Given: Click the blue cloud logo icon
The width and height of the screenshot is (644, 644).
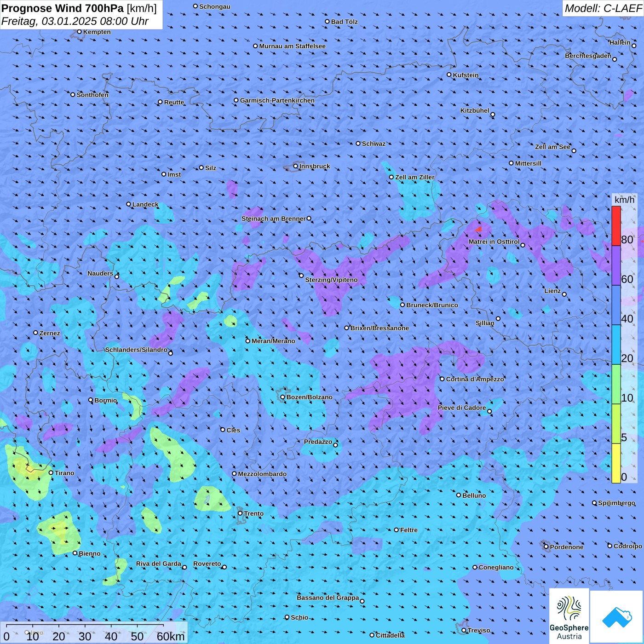Looking at the screenshot, I should pyautogui.click(x=617, y=617).
